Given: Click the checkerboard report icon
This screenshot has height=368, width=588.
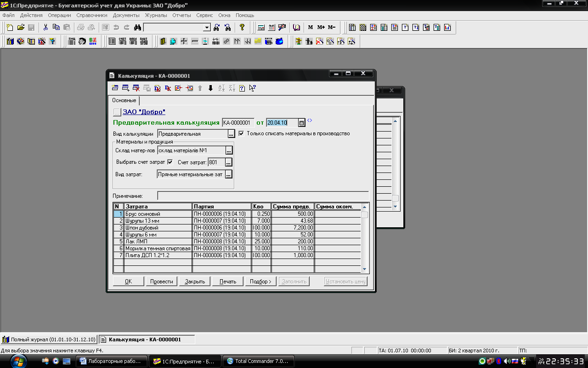Looking at the screenshot, I should coord(362,28).
